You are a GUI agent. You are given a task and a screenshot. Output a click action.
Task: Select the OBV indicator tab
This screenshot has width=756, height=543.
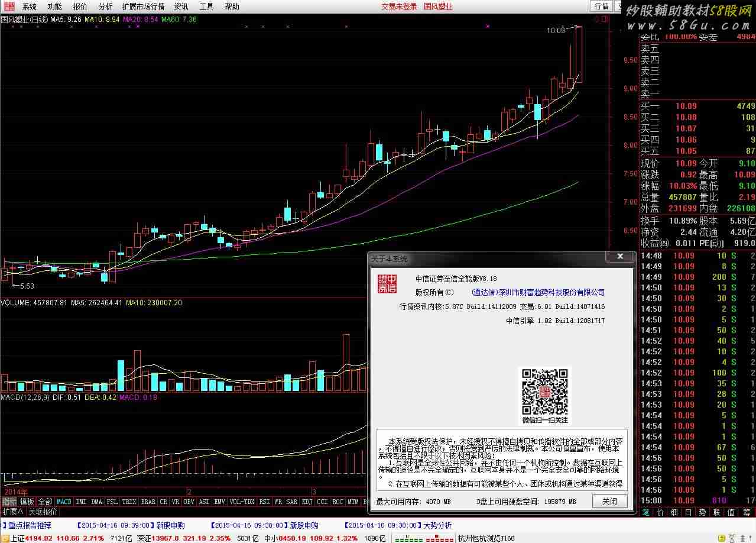click(x=189, y=502)
